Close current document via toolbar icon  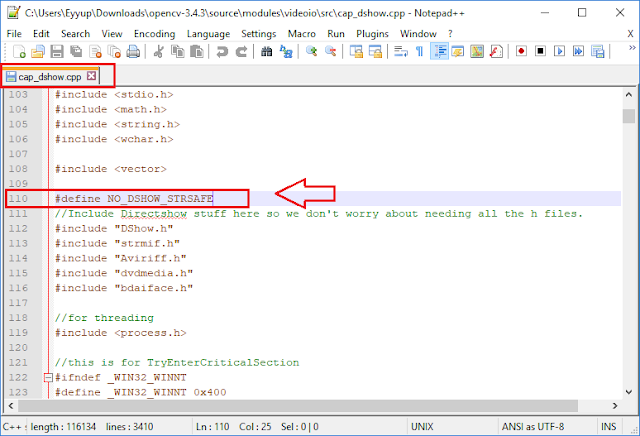click(95, 51)
